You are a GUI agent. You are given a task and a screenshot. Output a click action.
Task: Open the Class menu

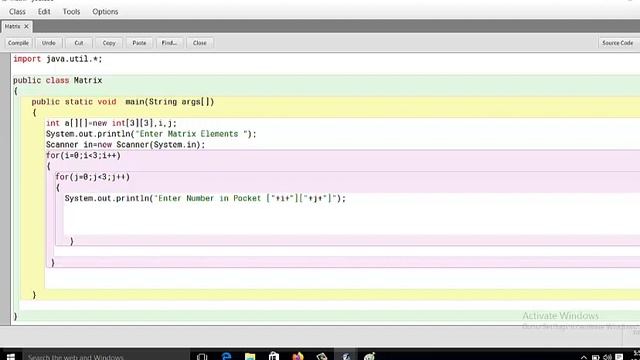(17, 11)
